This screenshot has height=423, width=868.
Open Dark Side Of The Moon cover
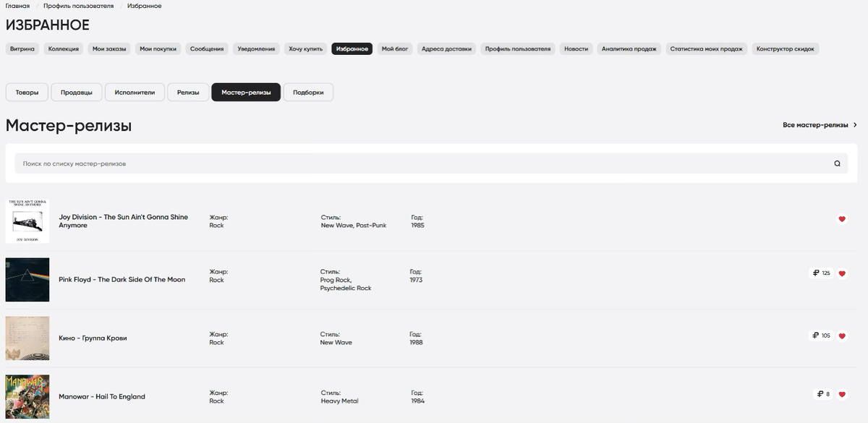pos(27,280)
